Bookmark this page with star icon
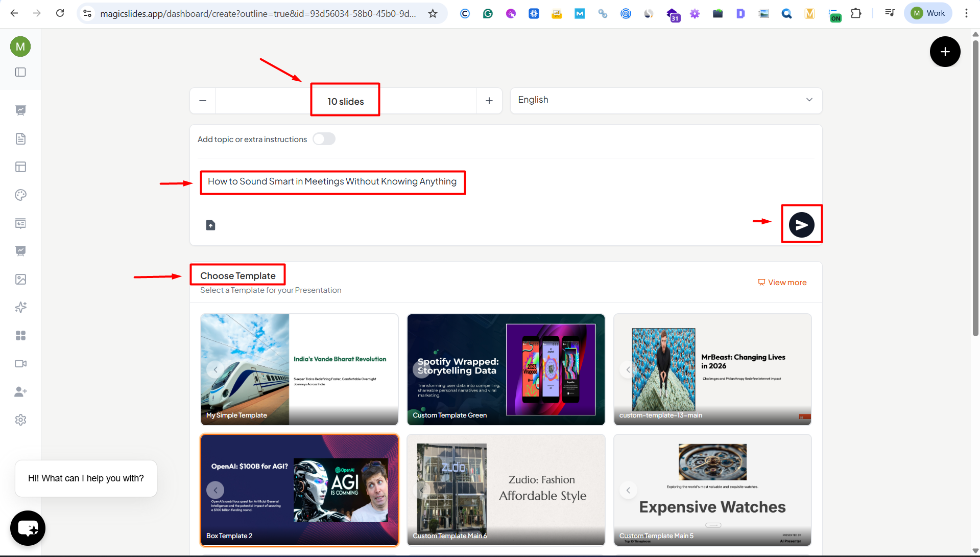 click(x=433, y=13)
